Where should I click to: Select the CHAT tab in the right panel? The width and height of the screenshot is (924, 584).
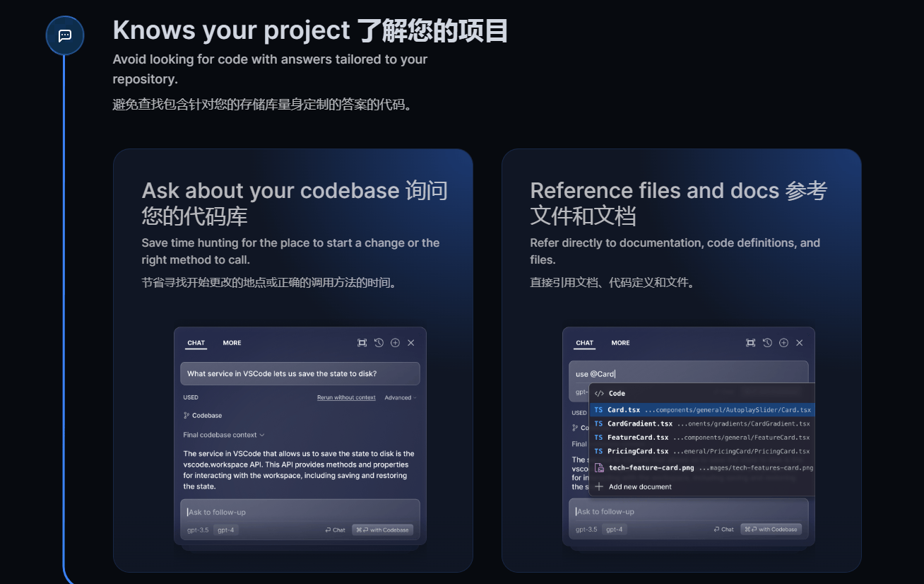coord(584,343)
